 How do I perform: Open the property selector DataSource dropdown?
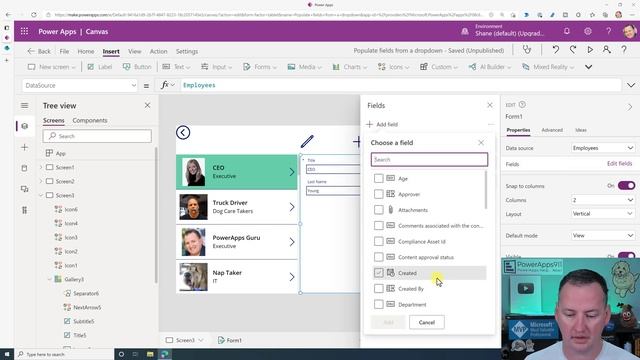tap(80, 85)
